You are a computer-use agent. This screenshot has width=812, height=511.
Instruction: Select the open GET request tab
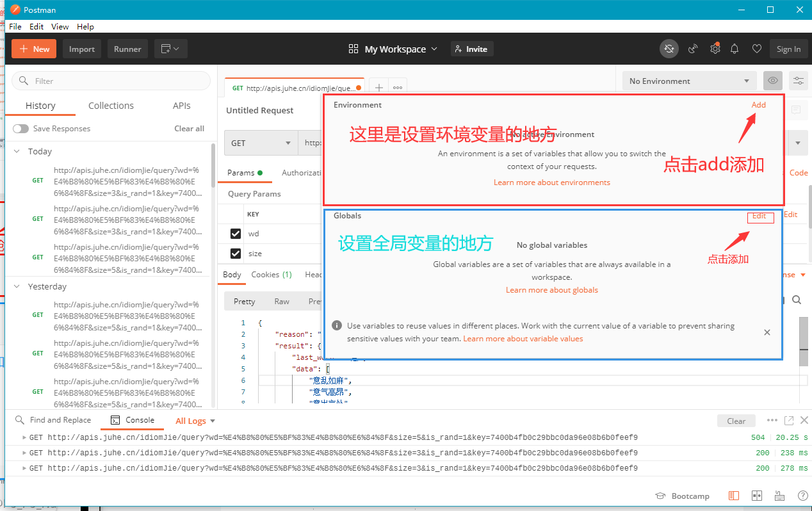pyautogui.click(x=294, y=88)
